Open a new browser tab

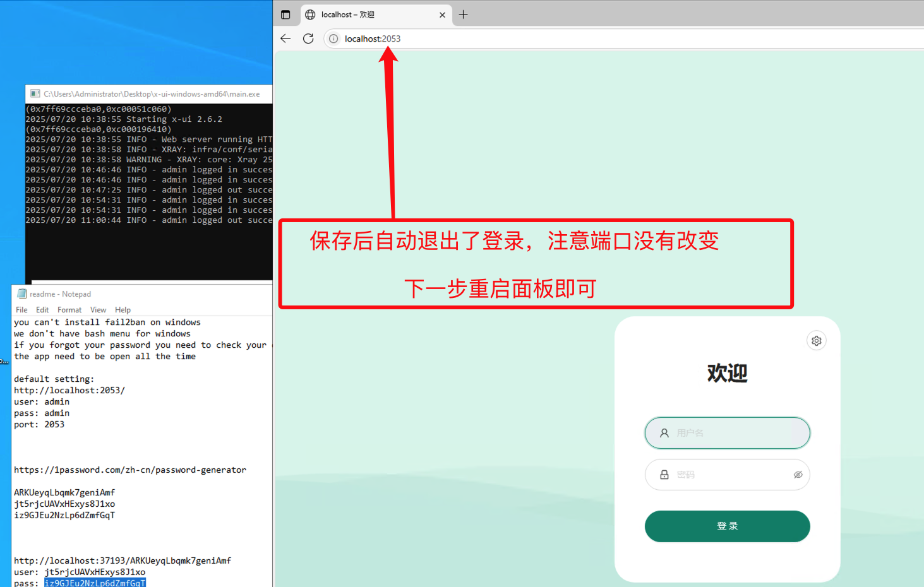point(463,15)
